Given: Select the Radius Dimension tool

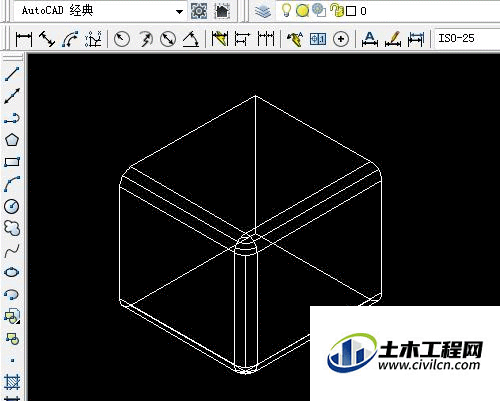Looking at the screenshot, I should (x=122, y=39).
